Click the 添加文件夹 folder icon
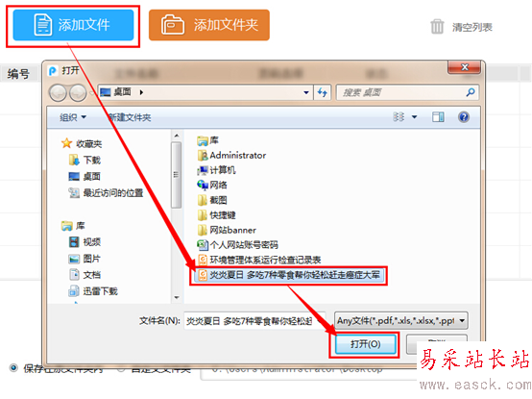 tap(173, 25)
